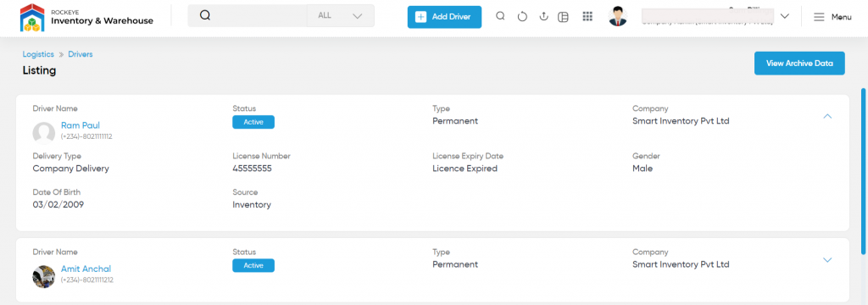Click the Rockeye Inventory & Warehouse logo
This screenshot has width=868, height=305.
[x=87, y=17]
